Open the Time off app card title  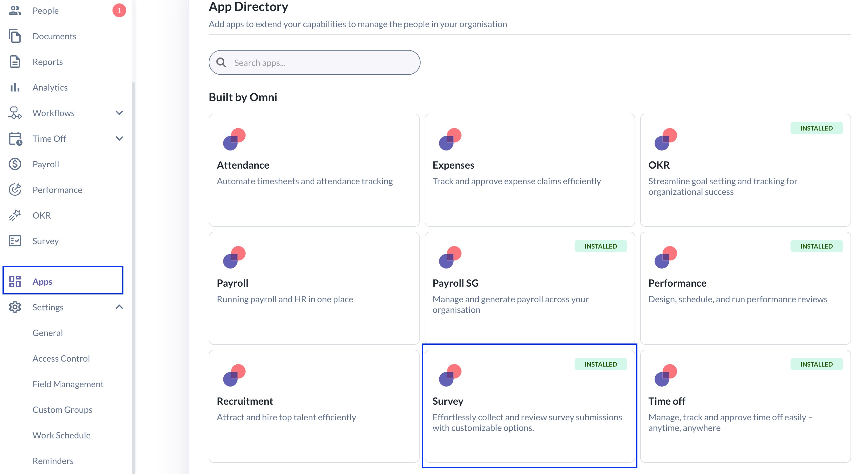[666, 401]
